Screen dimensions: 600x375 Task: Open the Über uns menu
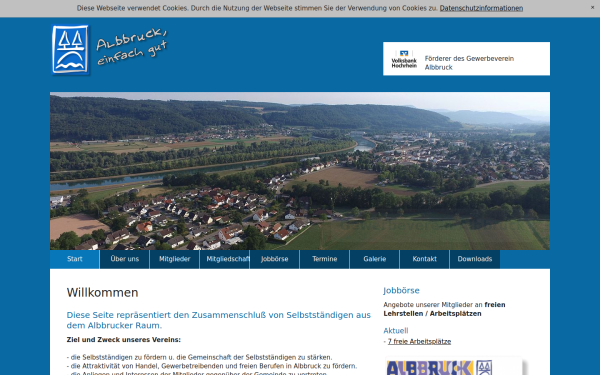(x=125, y=259)
